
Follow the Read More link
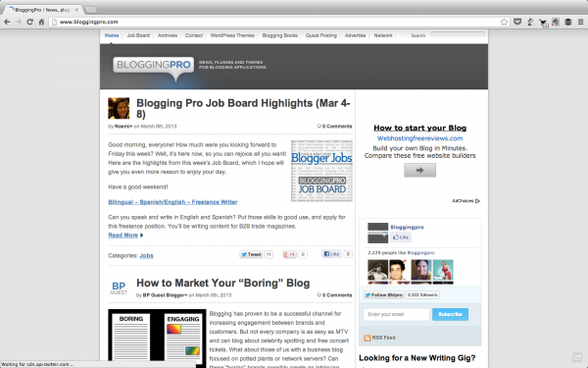click(123, 236)
